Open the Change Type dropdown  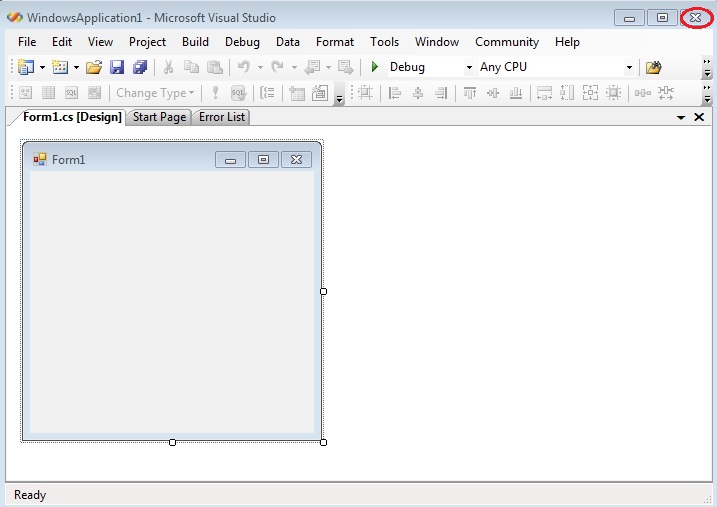[155, 93]
